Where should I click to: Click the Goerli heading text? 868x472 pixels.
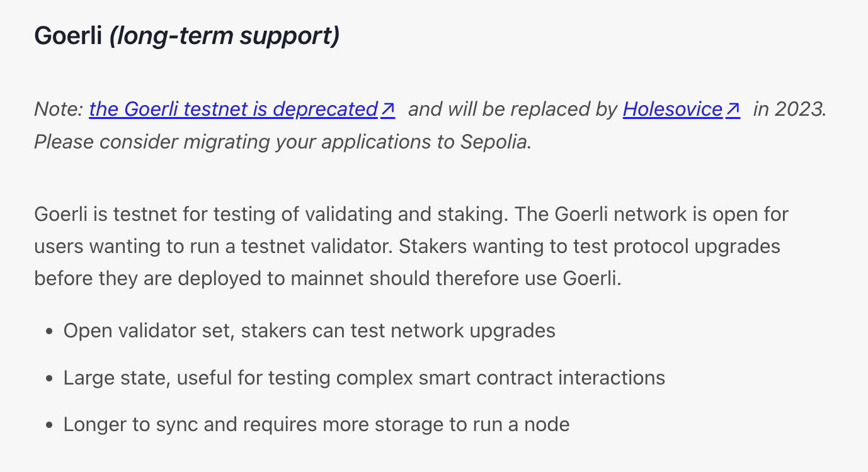[68, 36]
